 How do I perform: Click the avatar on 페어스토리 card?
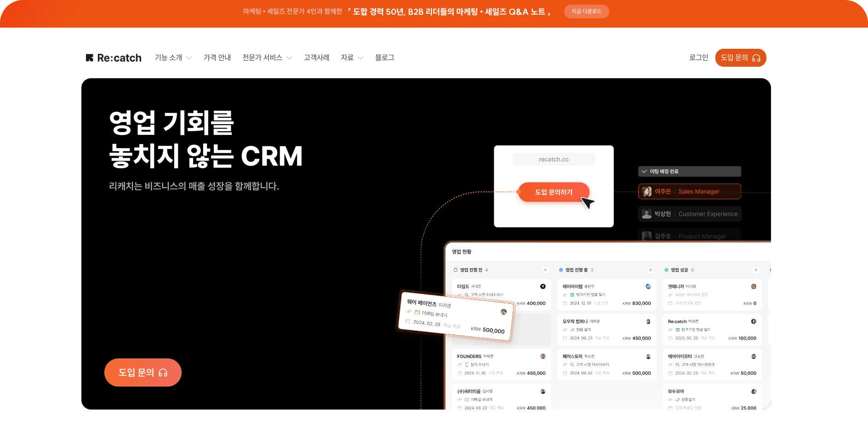pyautogui.click(x=648, y=356)
